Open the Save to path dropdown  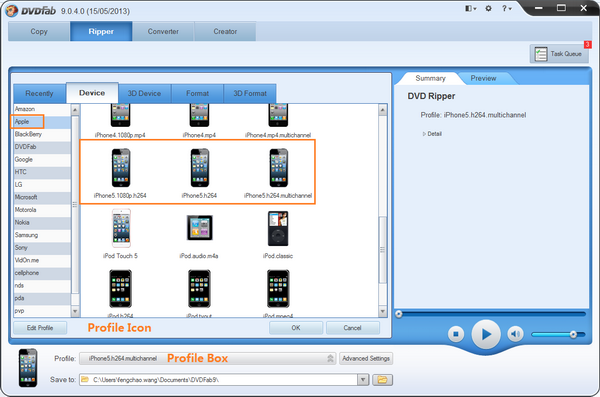tap(363, 380)
